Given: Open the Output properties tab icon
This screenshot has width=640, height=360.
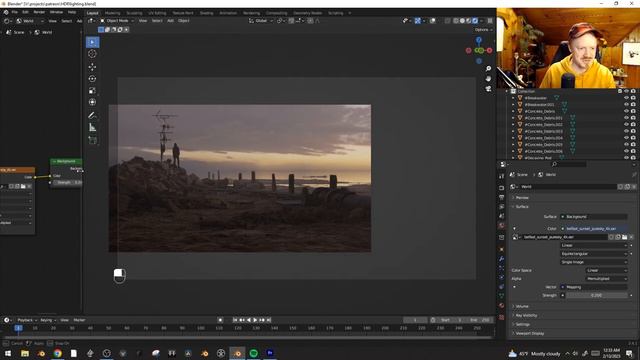Looking at the screenshot, I should (x=502, y=198).
